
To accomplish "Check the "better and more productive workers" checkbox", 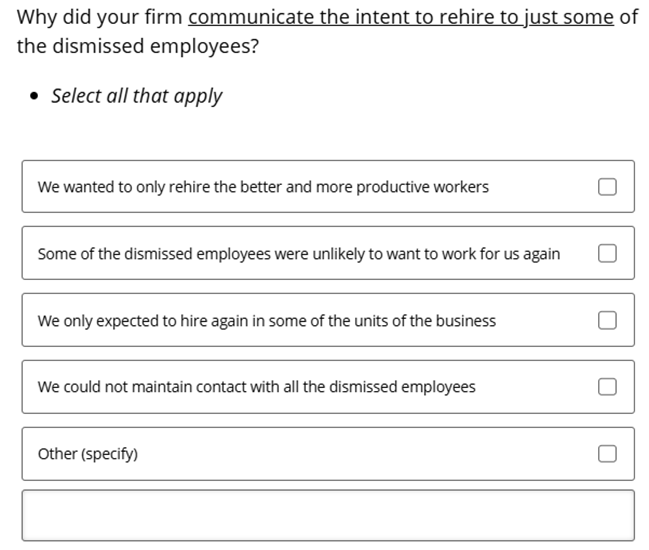I will (606, 187).
